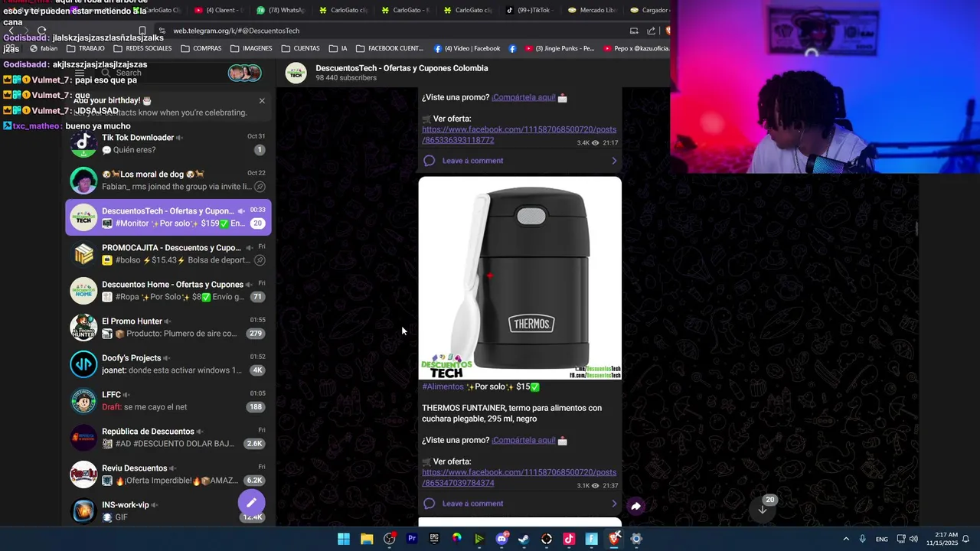Click the DescuentosTech channel title in the header

coord(401,68)
